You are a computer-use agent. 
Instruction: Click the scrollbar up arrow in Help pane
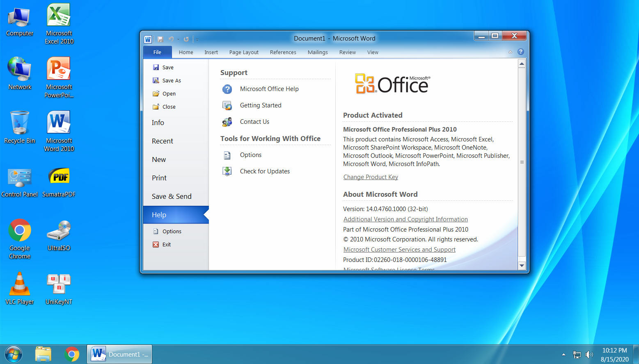[522, 64]
